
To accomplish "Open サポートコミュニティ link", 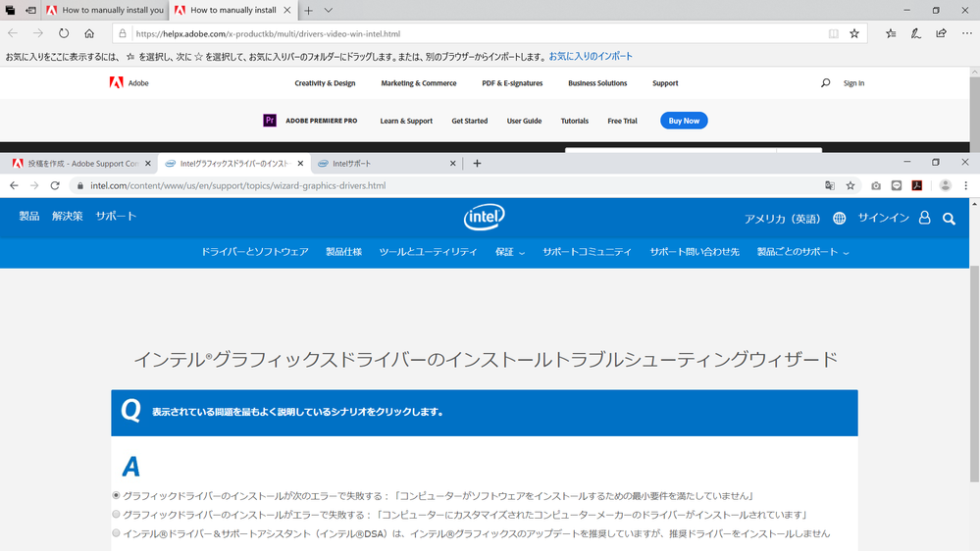I will tap(587, 252).
